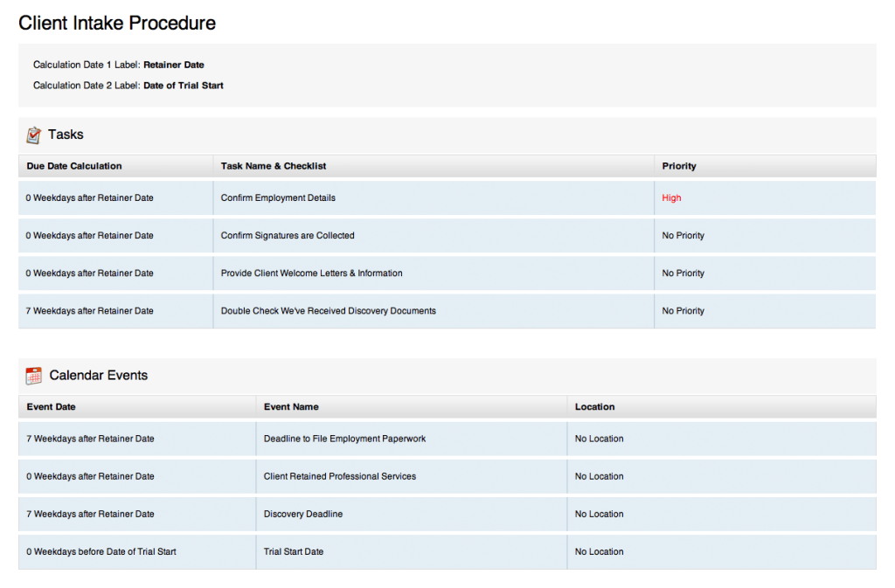Open the Confirm Signatures are Collected task
895x588 pixels.
tap(288, 236)
